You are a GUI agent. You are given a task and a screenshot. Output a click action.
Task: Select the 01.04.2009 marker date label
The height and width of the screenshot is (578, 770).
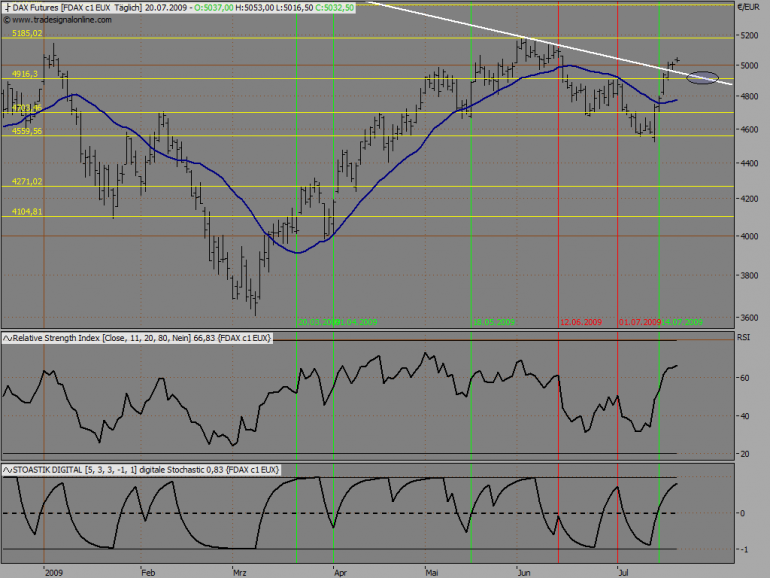point(356,322)
